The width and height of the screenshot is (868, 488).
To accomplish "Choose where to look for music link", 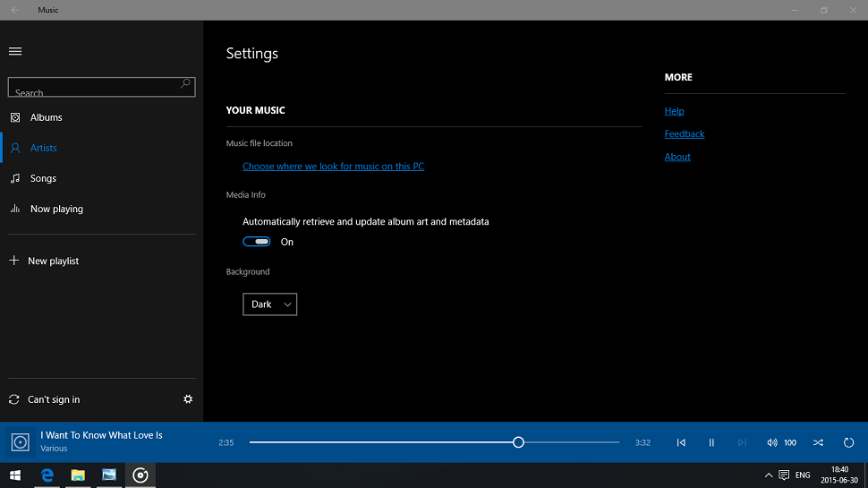I will tap(333, 167).
